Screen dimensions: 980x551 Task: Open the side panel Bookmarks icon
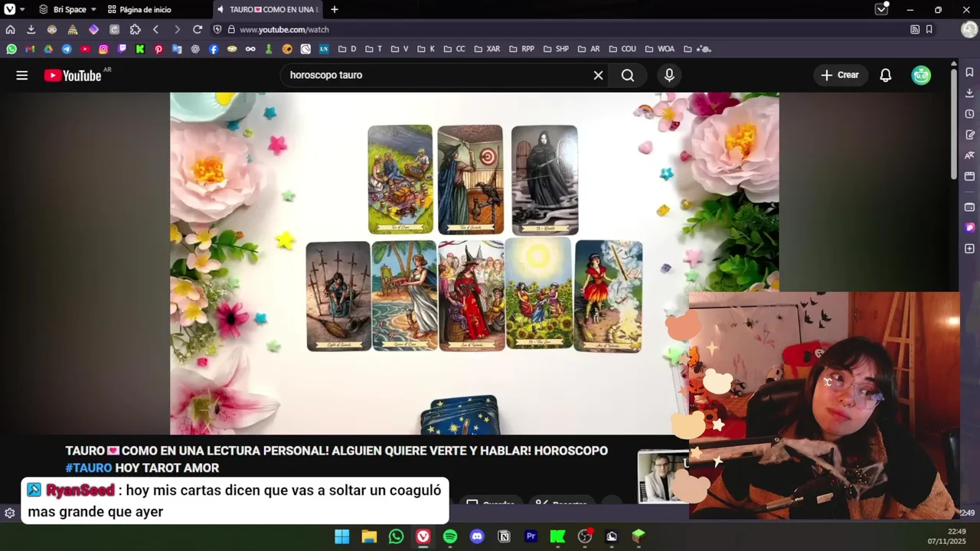969,72
